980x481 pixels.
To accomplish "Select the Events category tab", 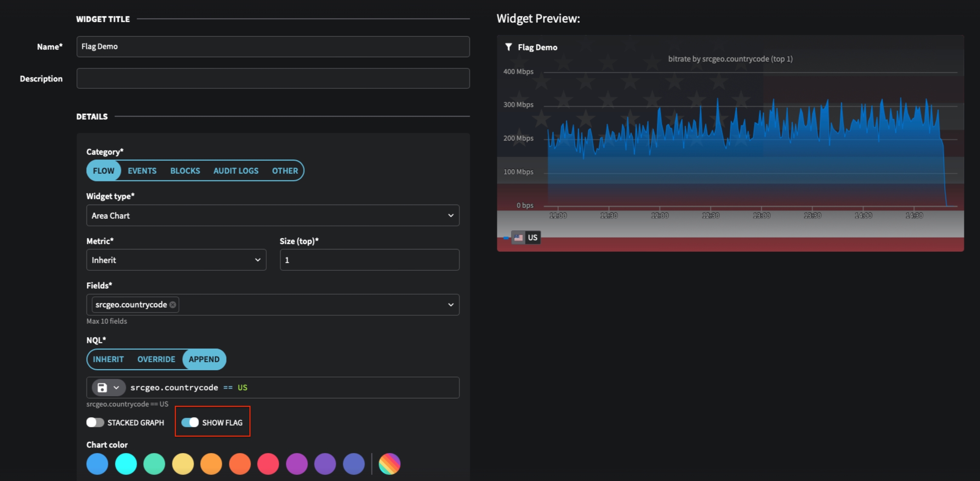I will coord(142,171).
